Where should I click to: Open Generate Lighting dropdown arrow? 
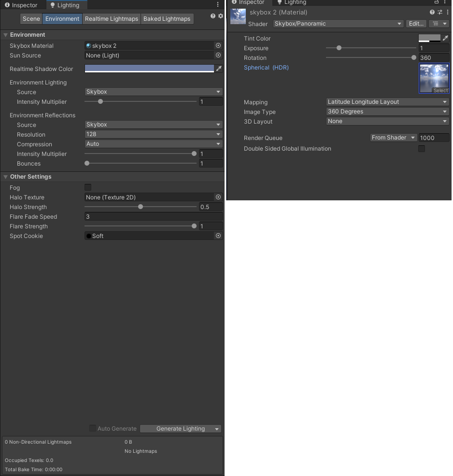[217, 429]
